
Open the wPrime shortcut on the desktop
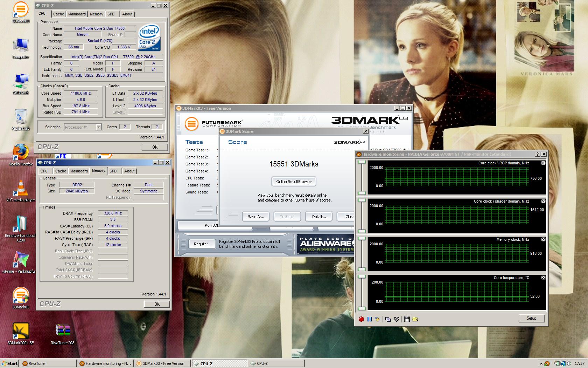[x=19, y=263]
